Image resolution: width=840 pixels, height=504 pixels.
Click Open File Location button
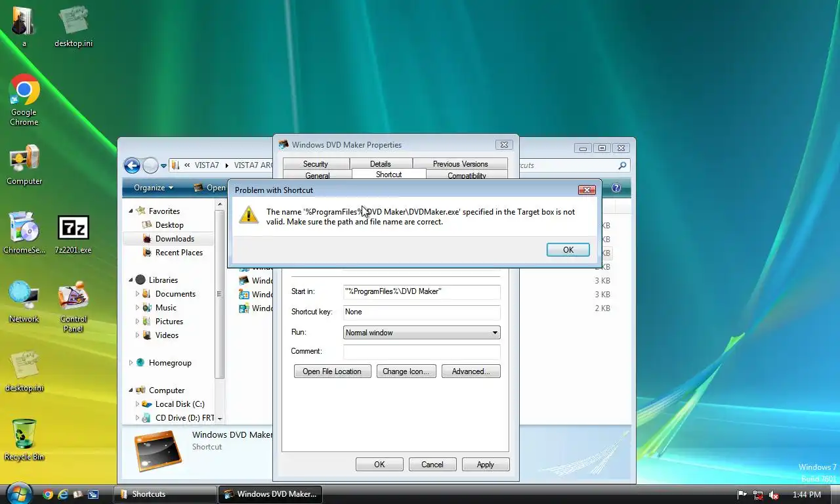click(x=332, y=371)
